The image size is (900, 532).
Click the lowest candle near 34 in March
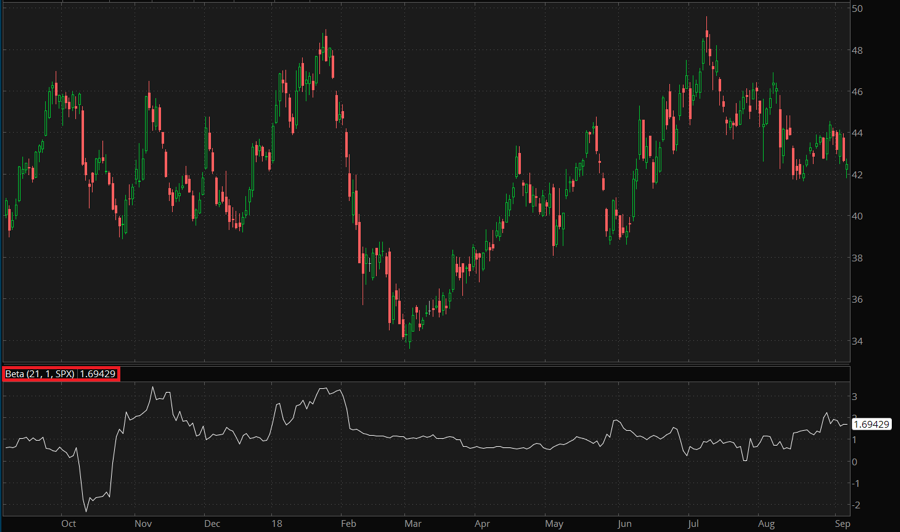click(x=408, y=345)
